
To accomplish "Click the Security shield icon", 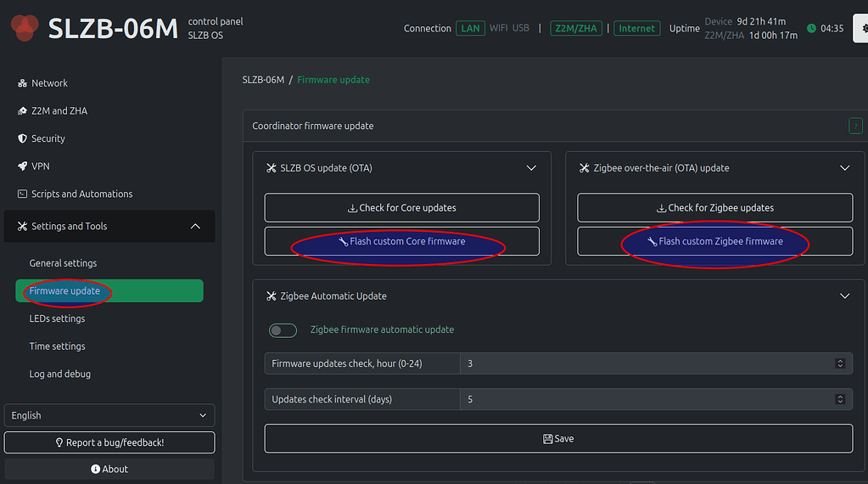I will pyautogui.click(x=22, y=138).
